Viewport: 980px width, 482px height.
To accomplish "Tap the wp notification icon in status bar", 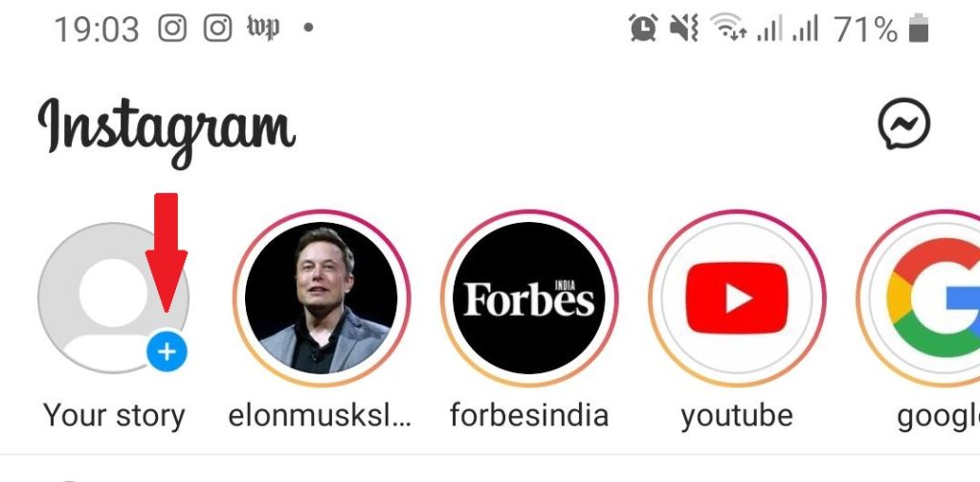I will coord(262,28).
